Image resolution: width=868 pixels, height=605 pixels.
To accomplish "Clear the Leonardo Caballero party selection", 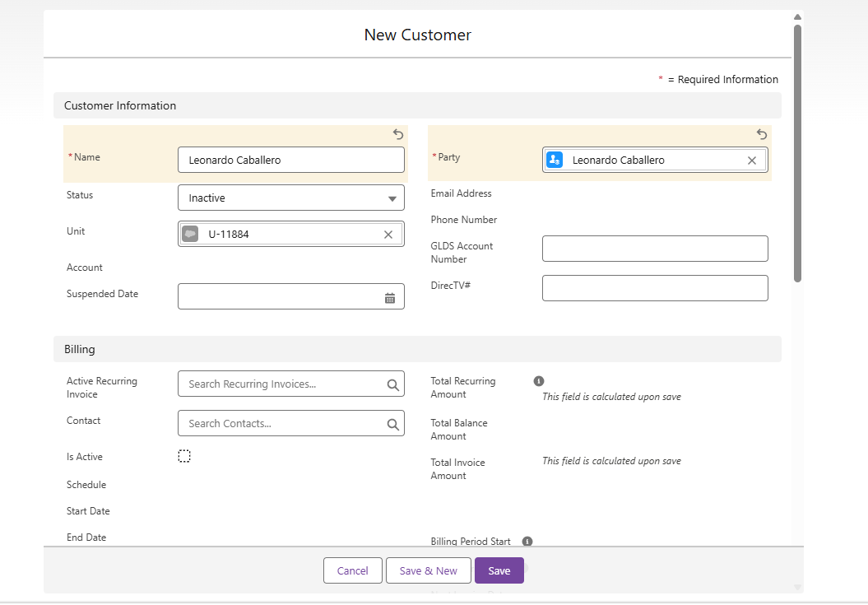I will coord(752,161).
